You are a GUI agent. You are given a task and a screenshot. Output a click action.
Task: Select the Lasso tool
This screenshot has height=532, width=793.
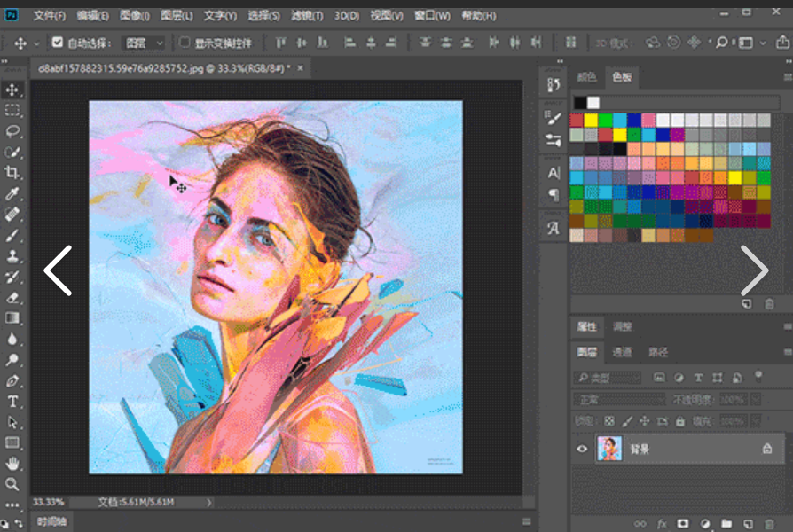click(12, 131)
